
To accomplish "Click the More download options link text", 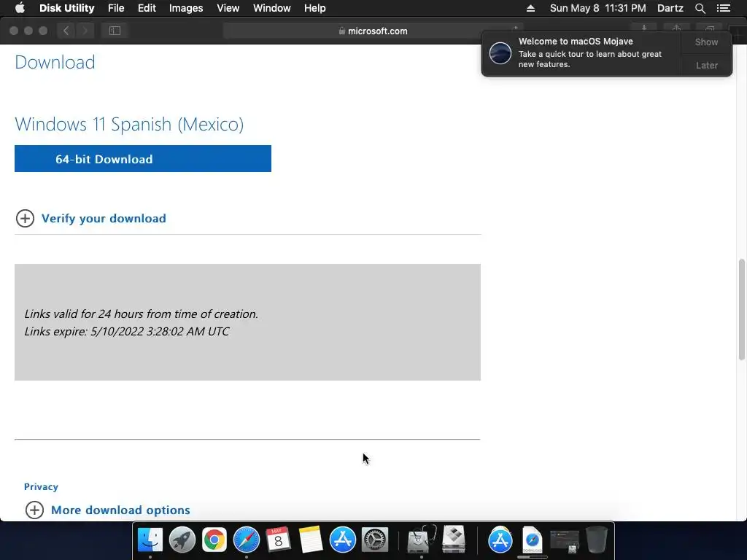I will point(120,510).
